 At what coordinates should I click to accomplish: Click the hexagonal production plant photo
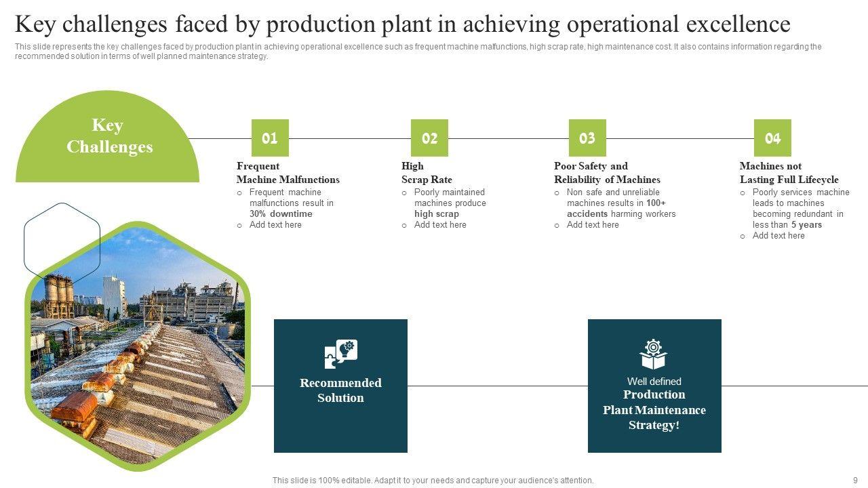[x=138, y=346]
